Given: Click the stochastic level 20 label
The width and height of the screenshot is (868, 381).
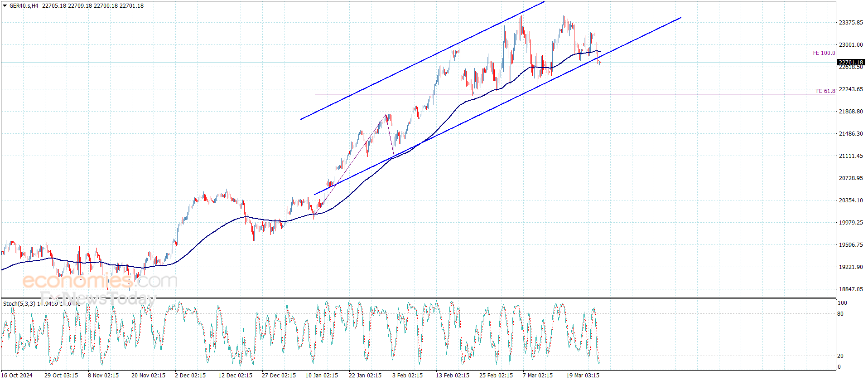Looking at the screenshot, I should tap(840, 356).
